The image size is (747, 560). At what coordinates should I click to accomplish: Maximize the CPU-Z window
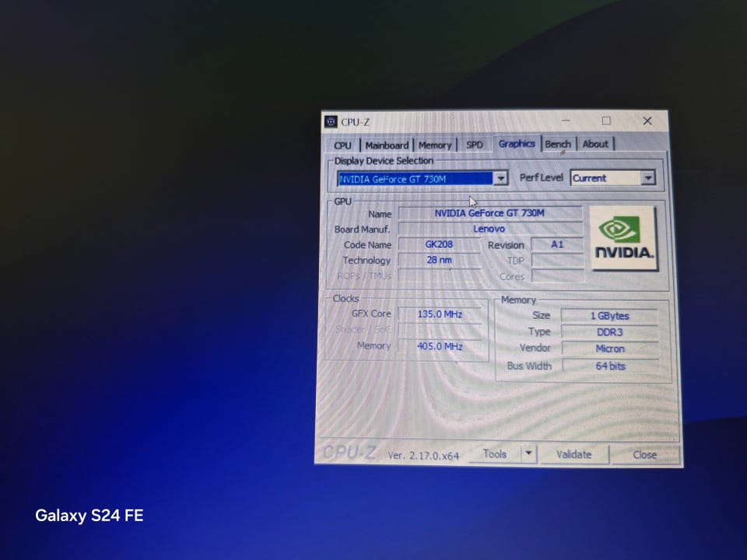(x=606, y=121)
